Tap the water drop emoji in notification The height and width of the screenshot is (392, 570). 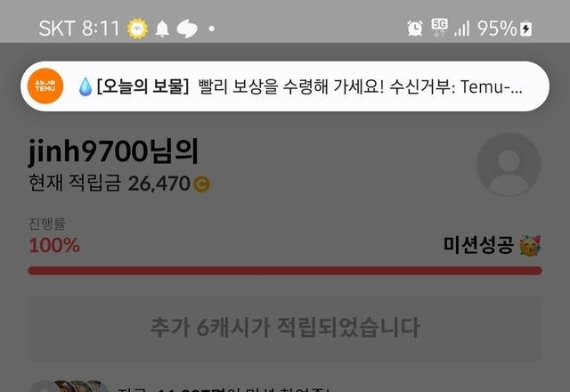(x=85, y=87)
